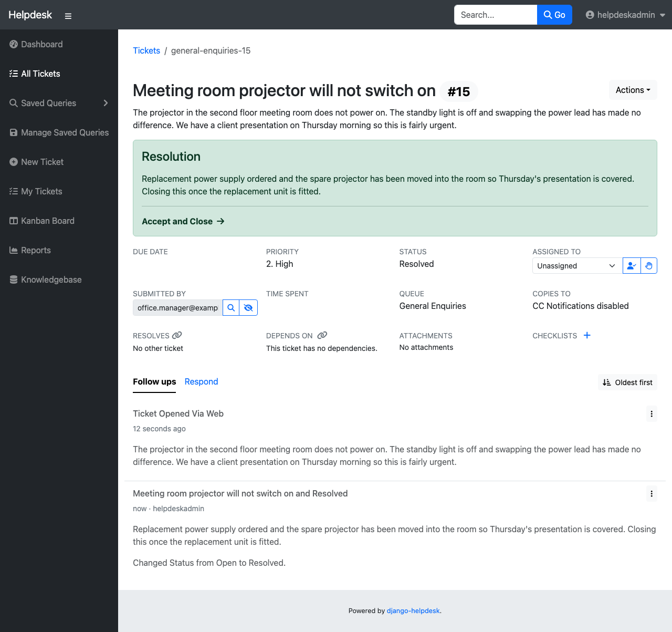
Task: Open Manage Saved Queries in sidebar
Action: [x=59, y=132]
